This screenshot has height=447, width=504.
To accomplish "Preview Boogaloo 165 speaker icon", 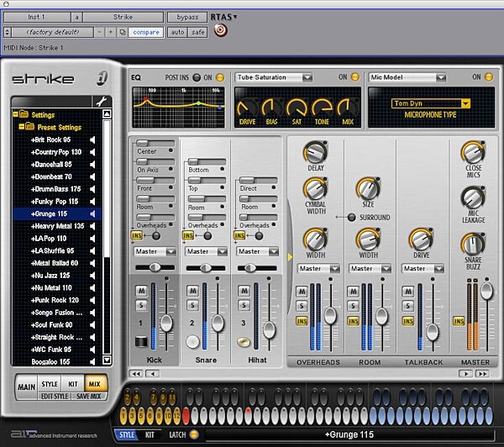I will [x=92, y=362].
